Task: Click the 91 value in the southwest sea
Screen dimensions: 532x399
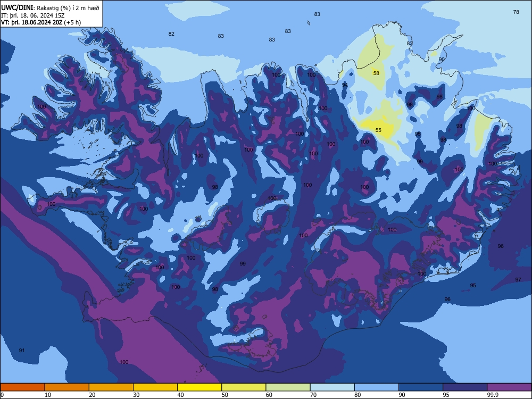Action: [22, 350]
